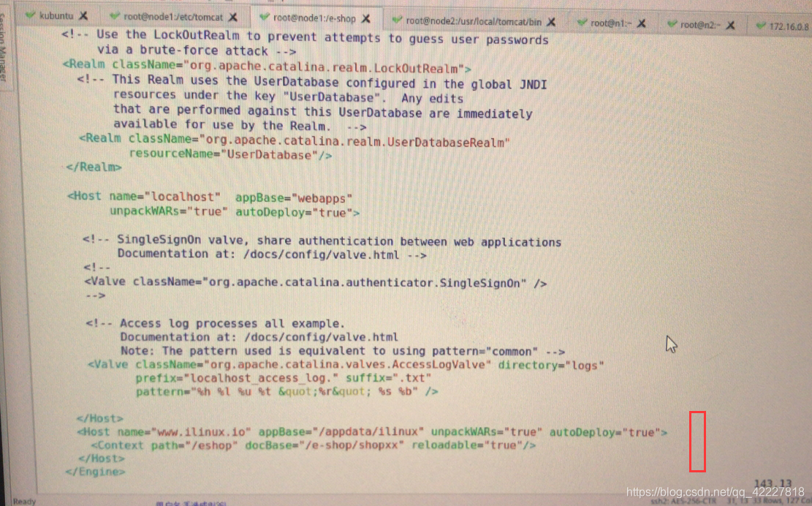Image resolution: width=812 pixels, height=506 pixels.
Task: Click the pattern="%h %l %u %t" line
Action: (x=287, y=391)
